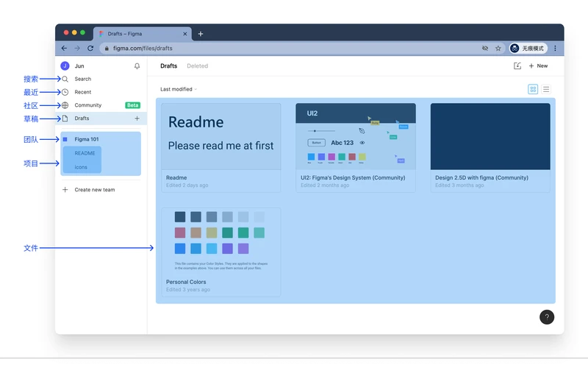Viewport: 588px width, 368px height.
Task: Reload the page with refresh icon
Action: (x=90, y=48)
